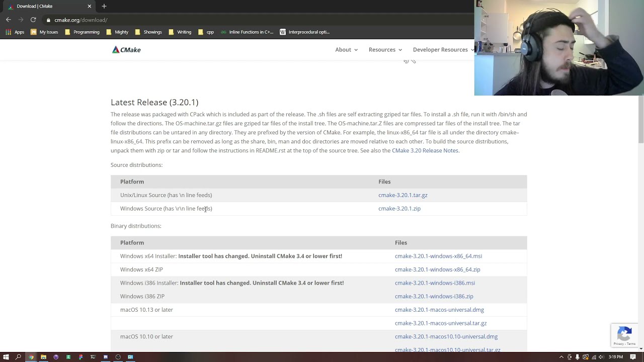Download cmake-3.20.1-windows-x86_64.zip
Image resolution: width=644 pixels, height=362 pixels.
[x=437, y=269]
